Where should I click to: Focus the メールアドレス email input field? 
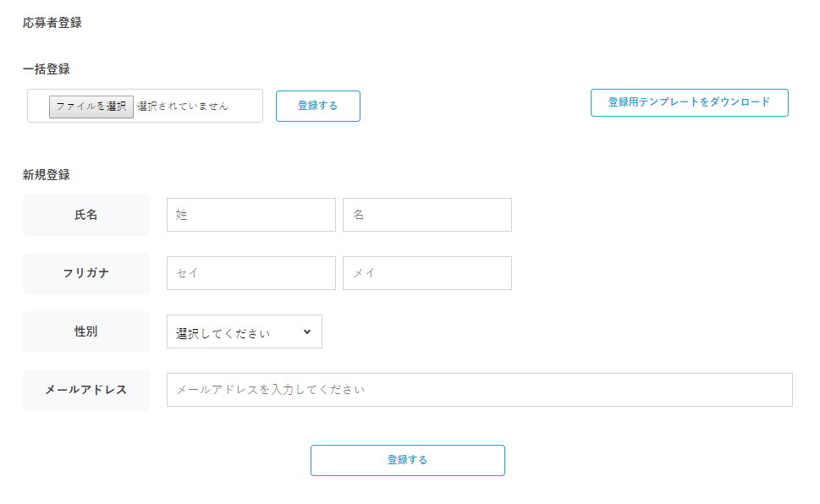click(479, 390)
